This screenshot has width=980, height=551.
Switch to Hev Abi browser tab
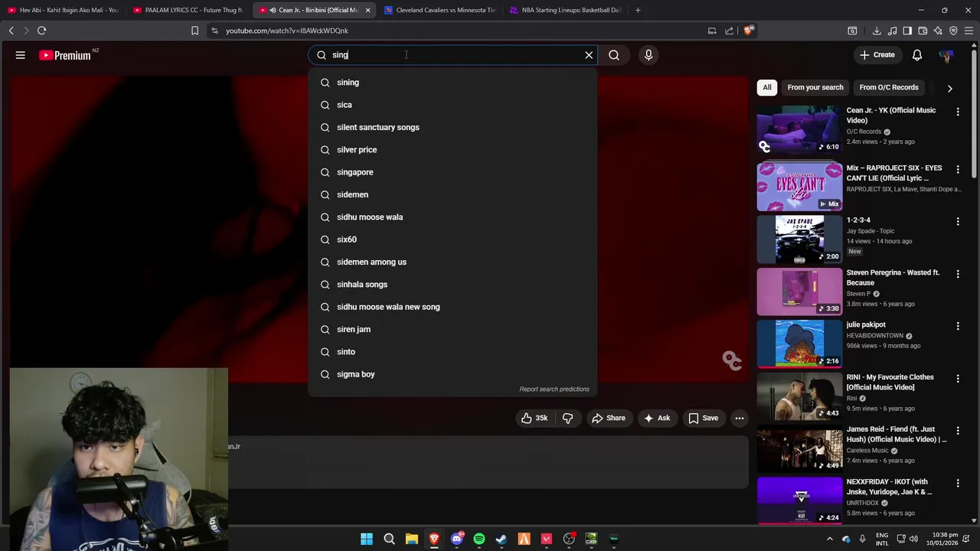coord(64,10)
